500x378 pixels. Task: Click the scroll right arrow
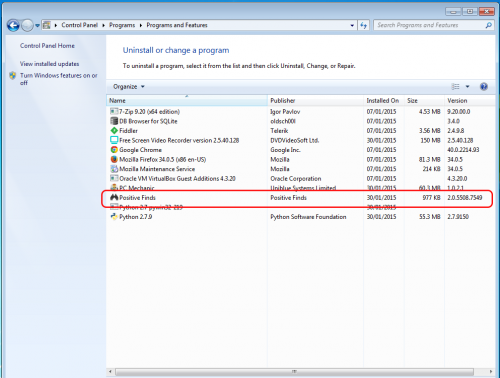491,371
